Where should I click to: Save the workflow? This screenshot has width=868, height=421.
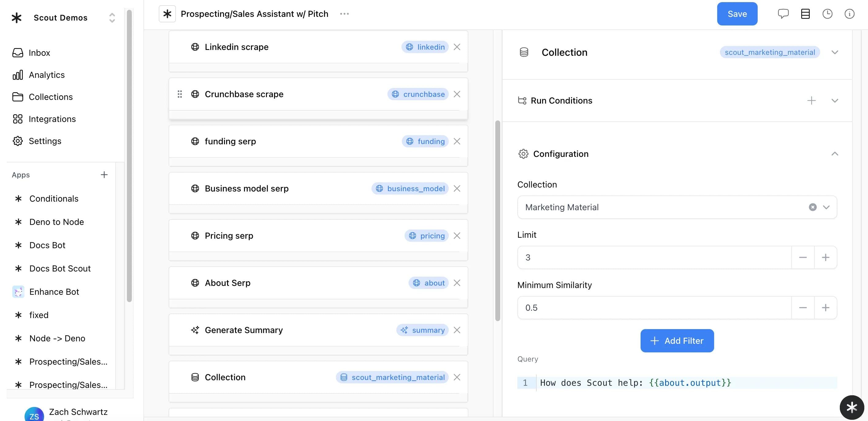point(737,14)
